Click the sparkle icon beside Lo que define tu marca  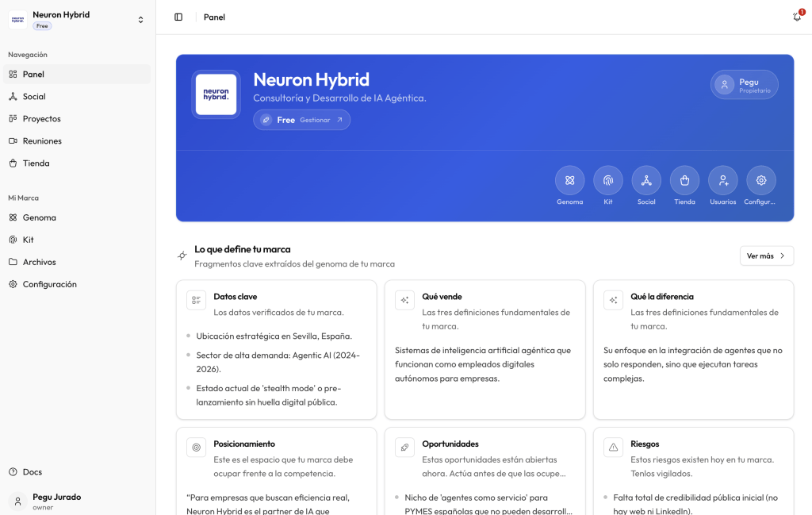(182, 256)
